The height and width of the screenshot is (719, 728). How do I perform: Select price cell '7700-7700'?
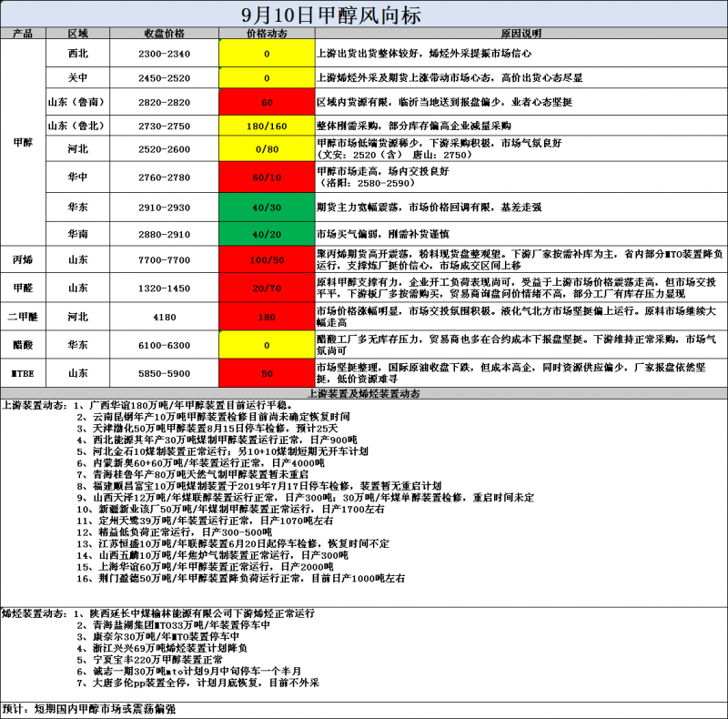click(165, 259)
